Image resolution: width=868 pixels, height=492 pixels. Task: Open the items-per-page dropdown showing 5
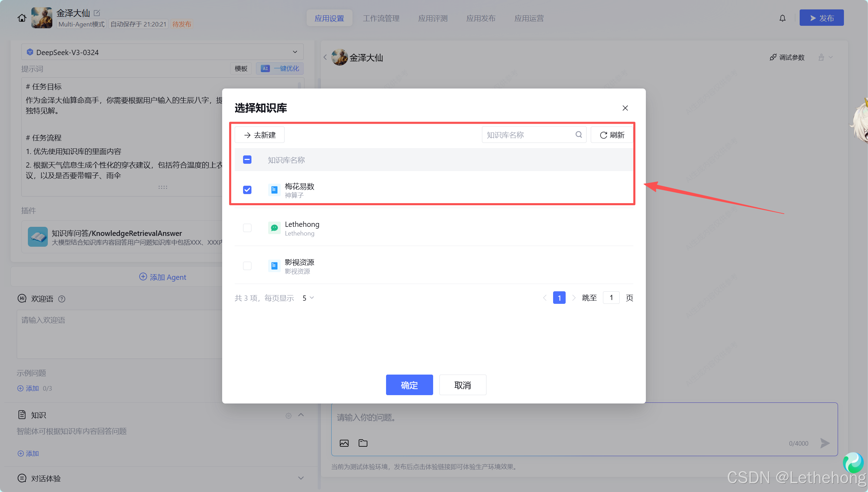tap(308, 298)
